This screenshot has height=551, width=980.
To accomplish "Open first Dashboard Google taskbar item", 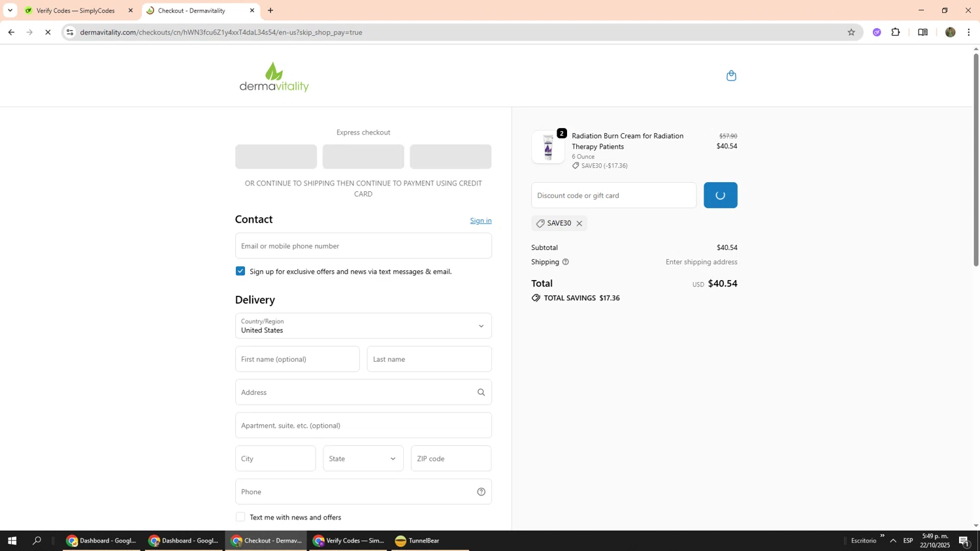I will tap(101, 541).
